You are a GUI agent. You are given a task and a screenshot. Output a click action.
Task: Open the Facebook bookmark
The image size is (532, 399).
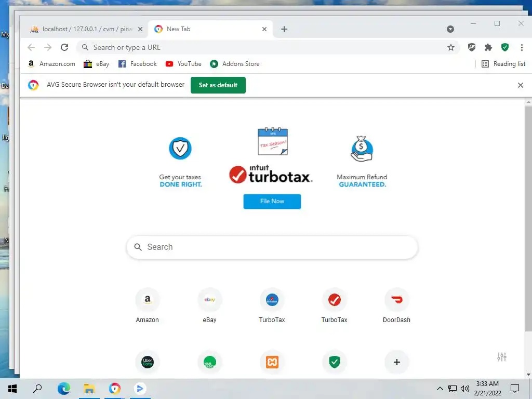(x=137, y=64)
